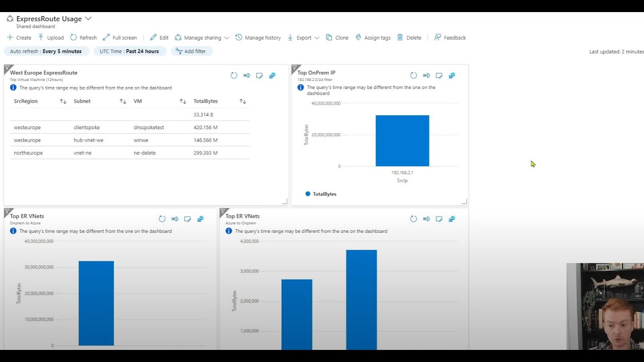Click the taller bar in Azure to Onprem chart
Viewport: 644px width, 362px height.
pyautogui.click(x=361, y=300)
